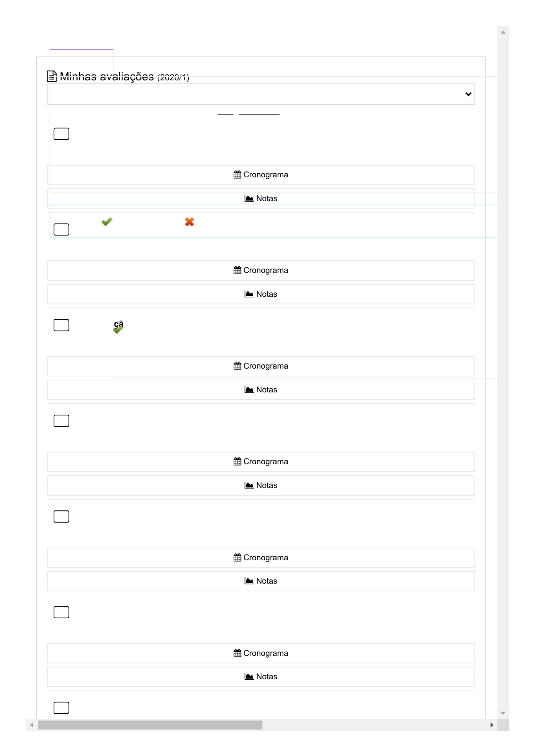Click the red X icon
Viewport: 534px width, 756px height.
(189, 222)
